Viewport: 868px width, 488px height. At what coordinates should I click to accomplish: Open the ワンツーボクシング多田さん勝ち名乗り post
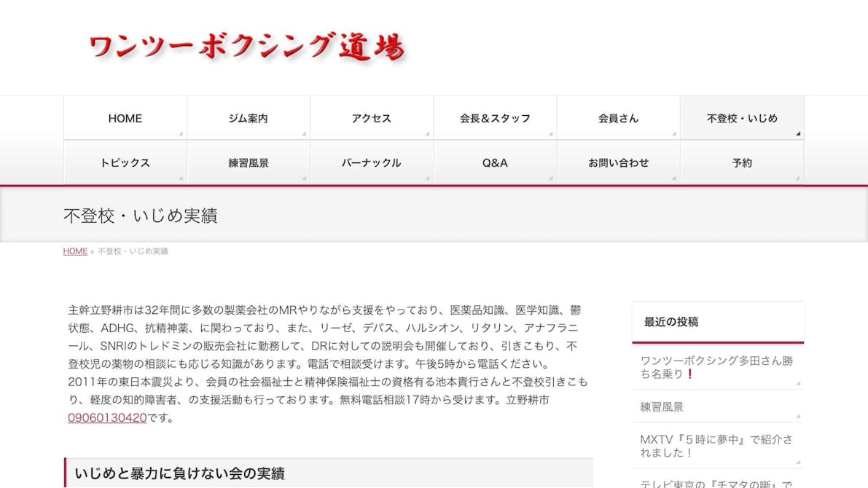[x=716, y=367]
